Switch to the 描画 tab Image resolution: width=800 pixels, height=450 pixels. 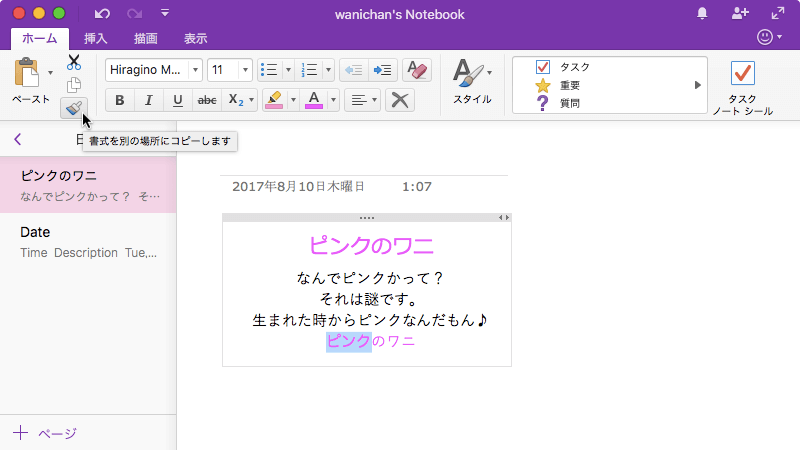click(145, 38)
